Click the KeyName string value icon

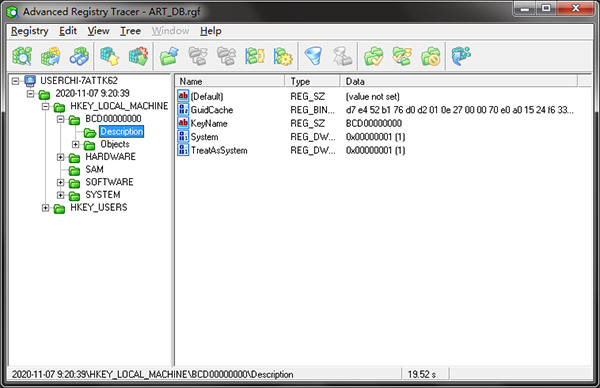[183, 123]
